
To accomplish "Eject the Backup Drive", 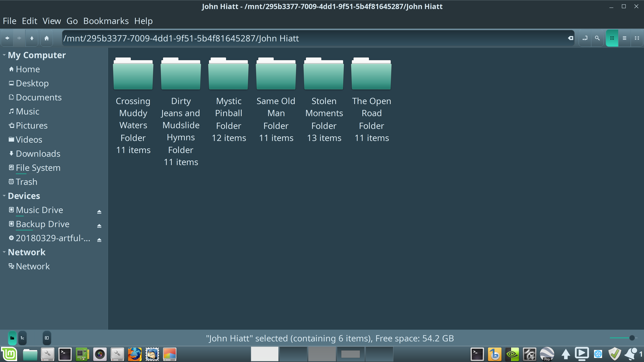I will tap(99, 226).
